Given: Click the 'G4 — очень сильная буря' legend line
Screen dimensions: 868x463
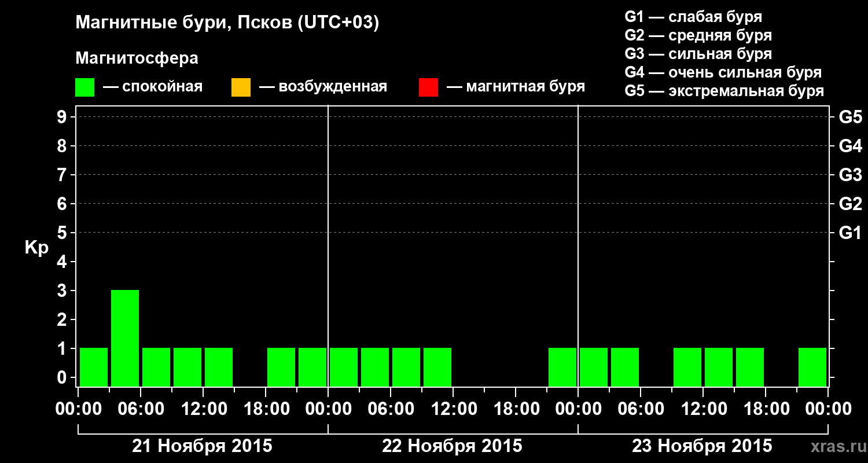Looking at the screenshot, I should point(723,72).
